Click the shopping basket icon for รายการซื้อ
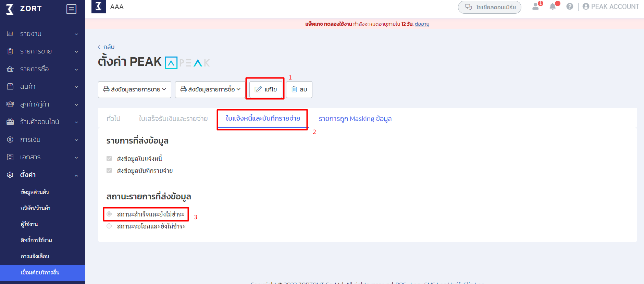Screen dimensions: 644x284 pyautogui.click(x=10, y=69)
